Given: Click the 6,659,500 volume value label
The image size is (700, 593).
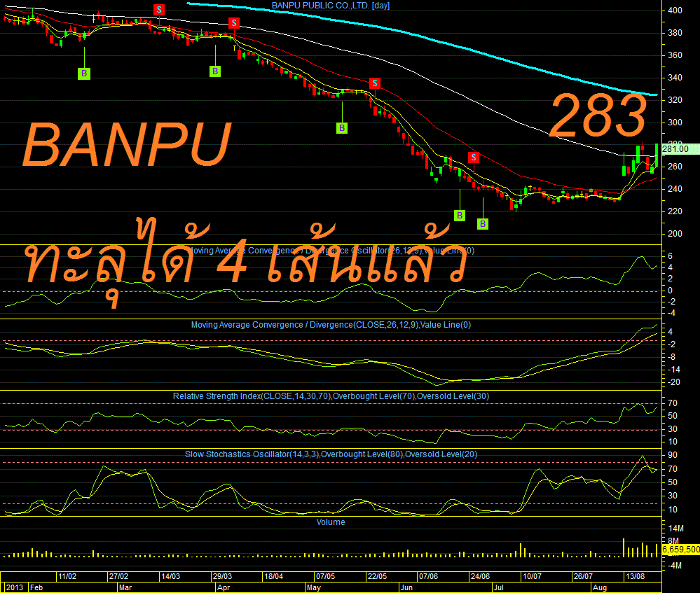Looking at the screenshot, I should 681,550.
